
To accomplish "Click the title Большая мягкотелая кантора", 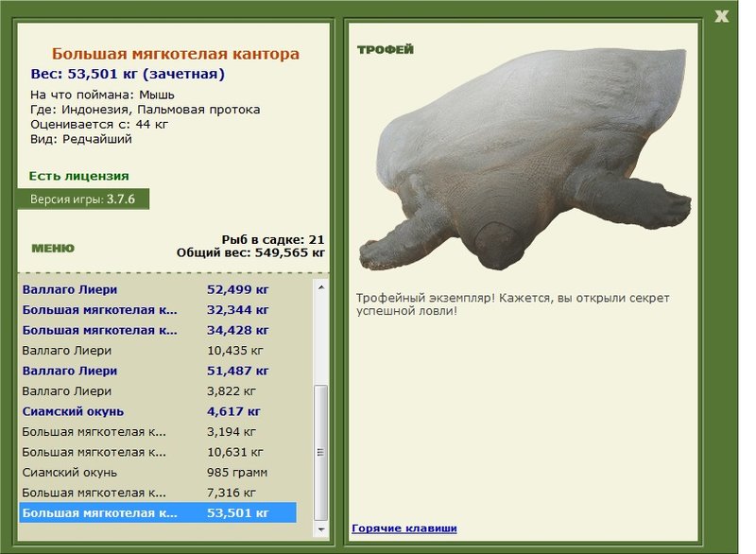I will click(x=176, y=54).
